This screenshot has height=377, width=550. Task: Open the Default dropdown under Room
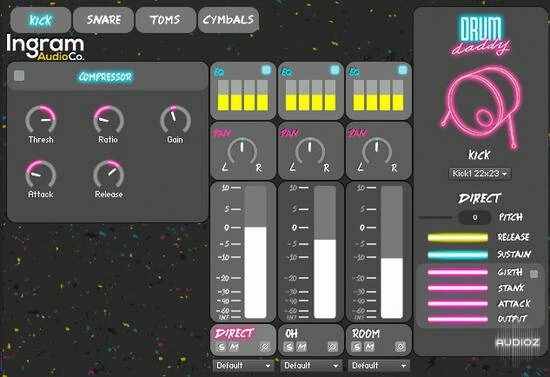(378, 365)
